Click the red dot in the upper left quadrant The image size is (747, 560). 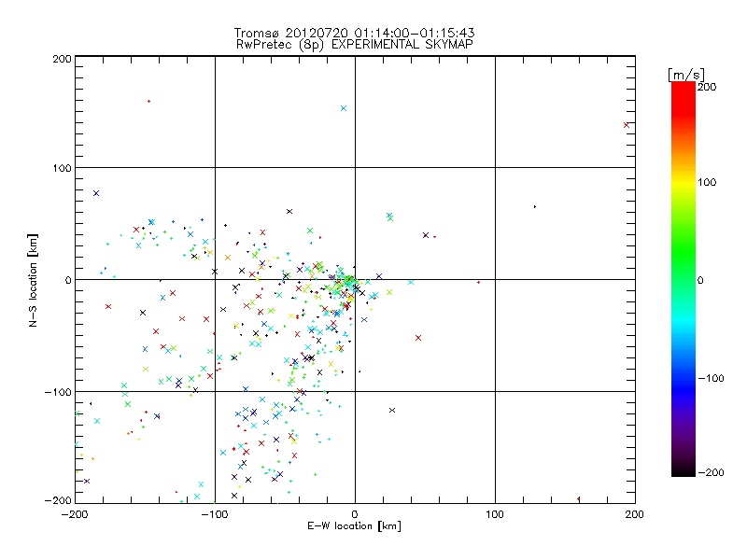tap(149, 102)
